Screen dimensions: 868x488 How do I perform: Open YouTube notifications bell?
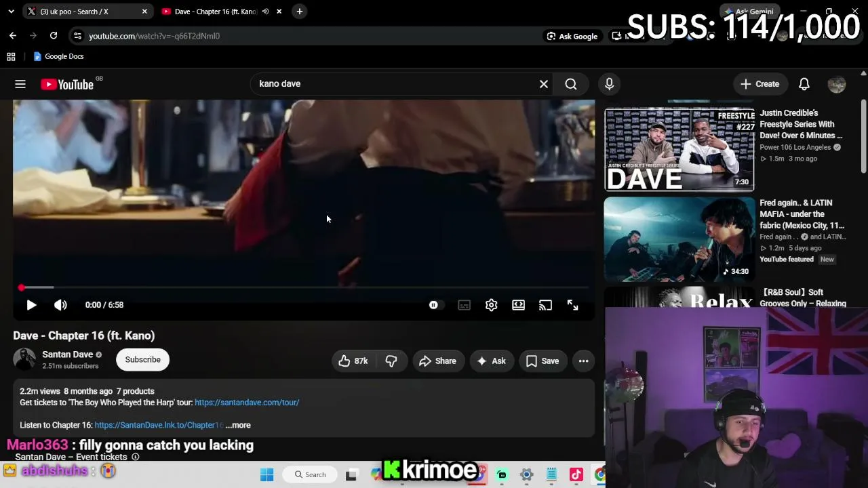pos(804,84)
